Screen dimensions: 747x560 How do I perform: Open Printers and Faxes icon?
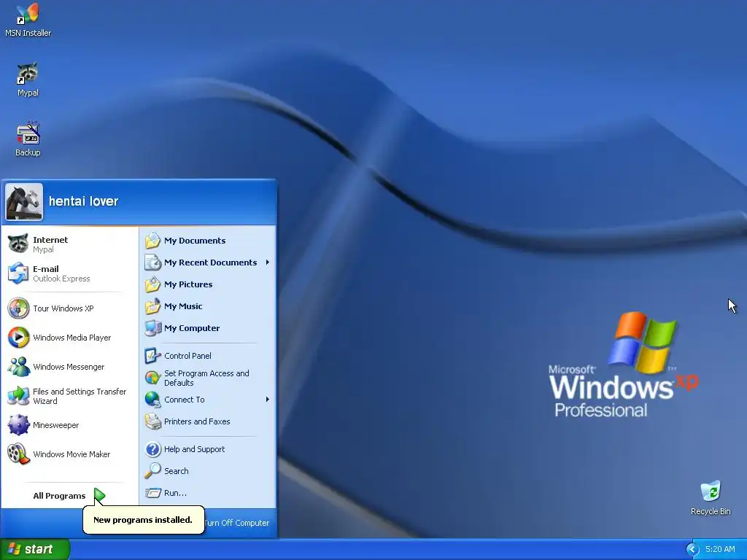152,421
